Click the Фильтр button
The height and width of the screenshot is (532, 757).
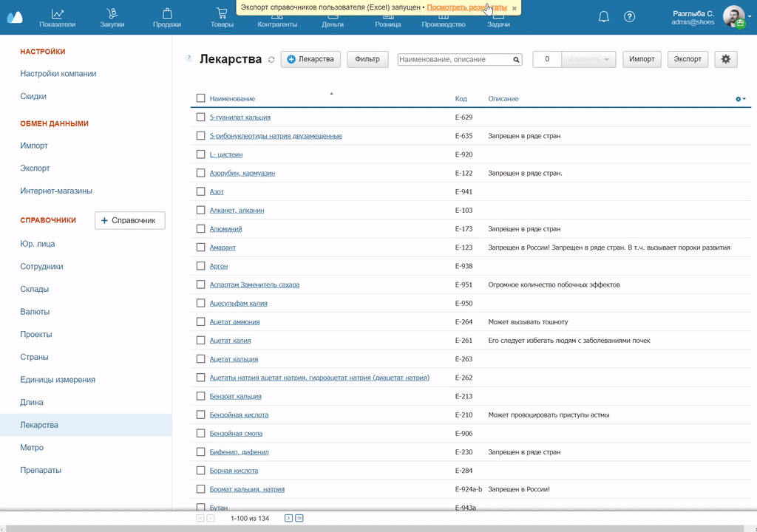tap(367, 59)
